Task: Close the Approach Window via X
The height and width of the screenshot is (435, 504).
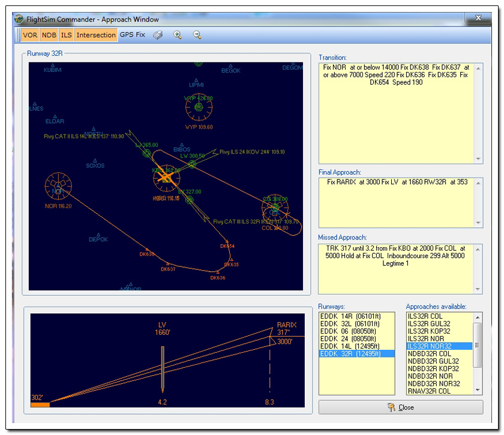Action: 478,19
